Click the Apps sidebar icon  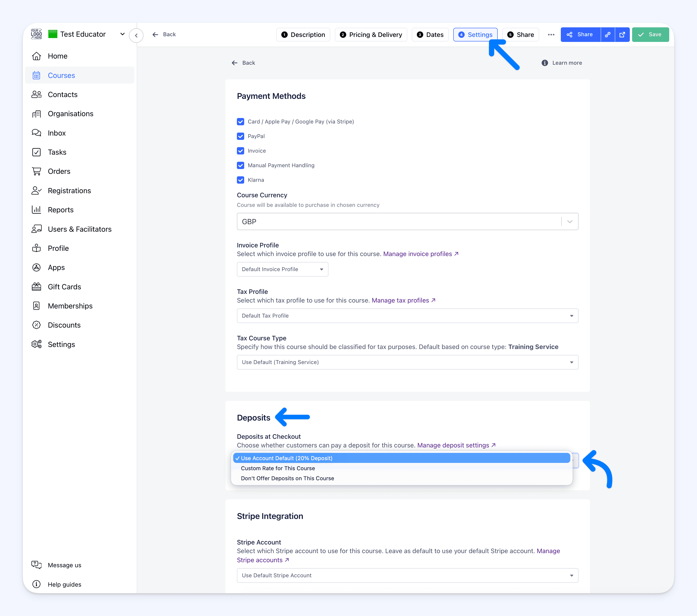[36, 267]
